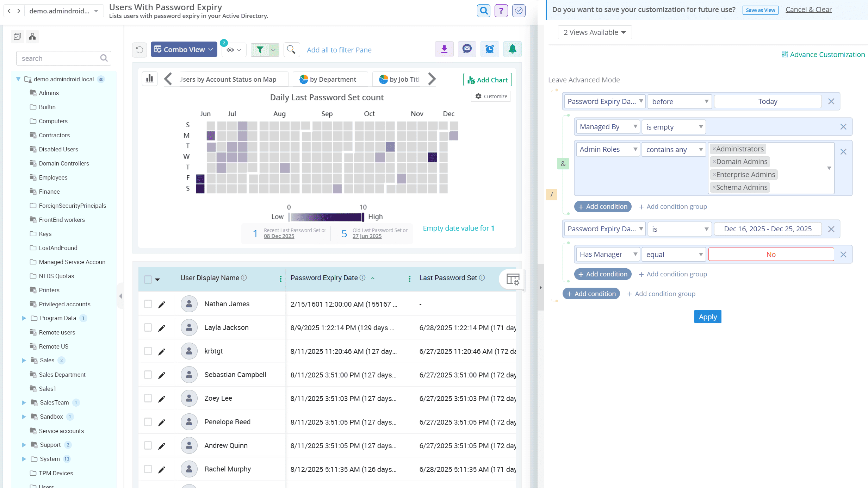Check the Nathan James row checkbox
Image resolution: width=868 pixels, height=488 pixels.
[x=148, y=304]
